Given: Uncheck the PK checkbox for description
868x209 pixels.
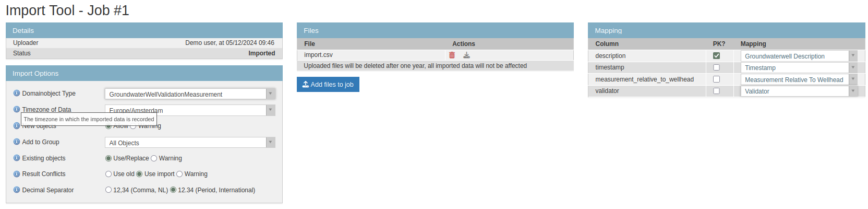Looking at the screenshot, I should (x=716, y=55).
